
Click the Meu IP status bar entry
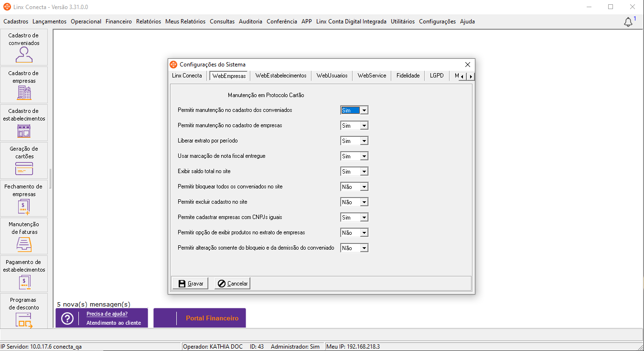pos(353,347)
